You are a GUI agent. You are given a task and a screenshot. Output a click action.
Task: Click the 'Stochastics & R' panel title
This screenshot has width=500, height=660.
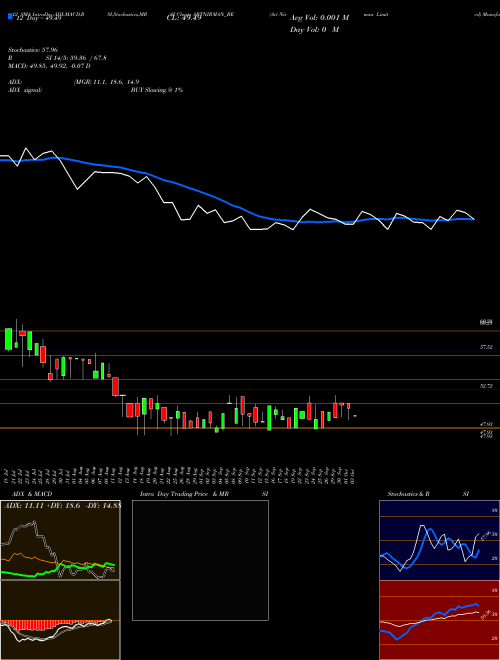click(x=409, y=494)
